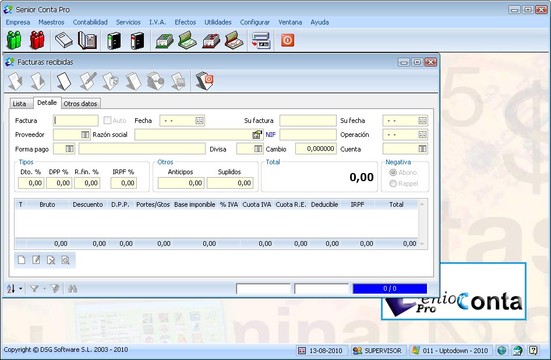Click into the Dto. % field
The height and width of the screenshot is (360, 551).
coord(31,183)
